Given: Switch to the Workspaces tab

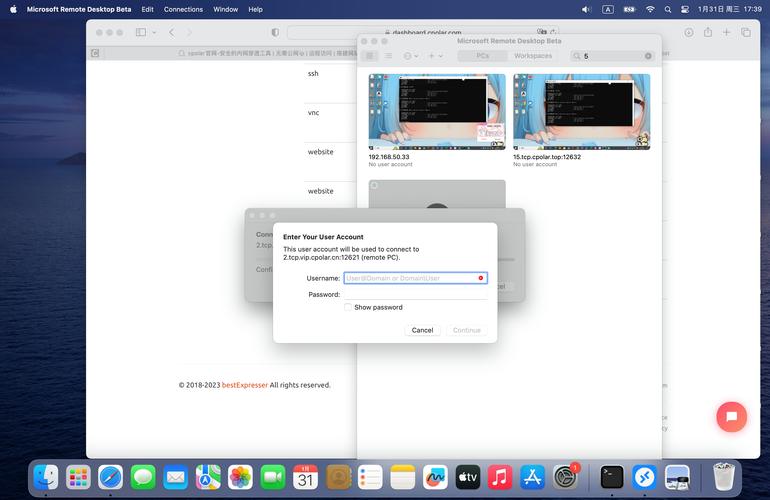Looking at the screenshot, I should click(532, 56).
